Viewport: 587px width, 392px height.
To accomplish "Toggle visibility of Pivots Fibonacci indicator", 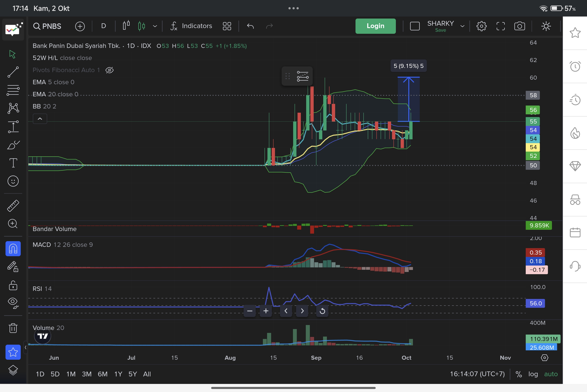I will click(110, 70).
